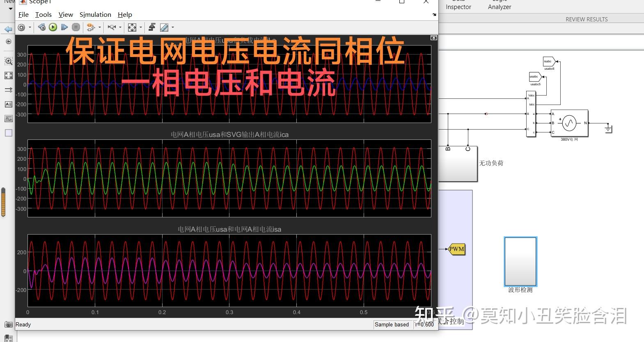The height and width of the screenshot is (342, 644).
Task: Click inside the middle SVG current plot
Action: pos(229,178)
